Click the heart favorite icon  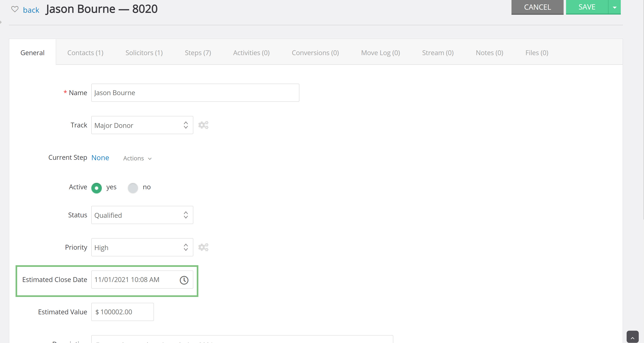pos(15,9)
